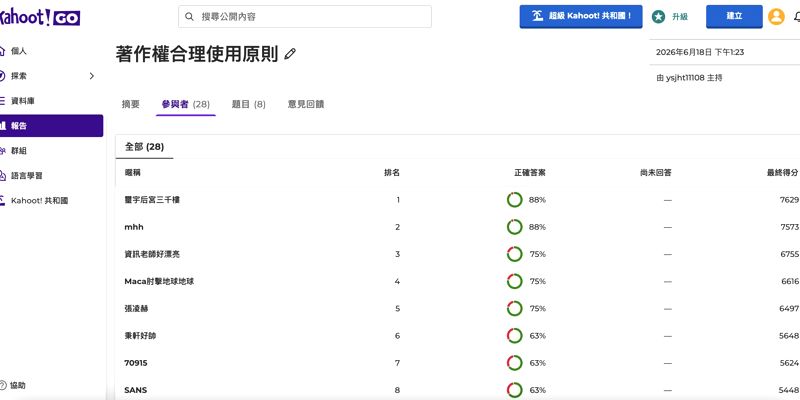Click the host text 由 ysjht11108 主持

point(689,78)
